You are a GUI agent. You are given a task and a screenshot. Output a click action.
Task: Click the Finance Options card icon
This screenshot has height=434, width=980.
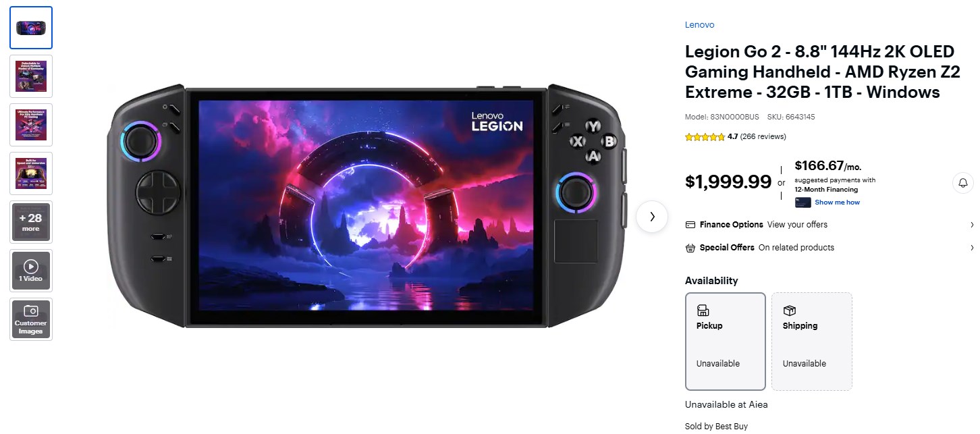point(690,225)
